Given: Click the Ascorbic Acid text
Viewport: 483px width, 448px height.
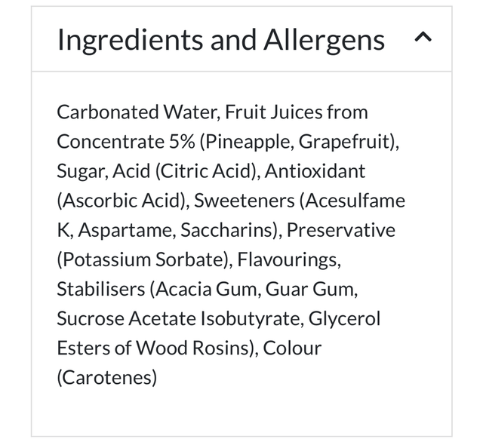Looking at the screenshot, I should (x=121, y=201).
